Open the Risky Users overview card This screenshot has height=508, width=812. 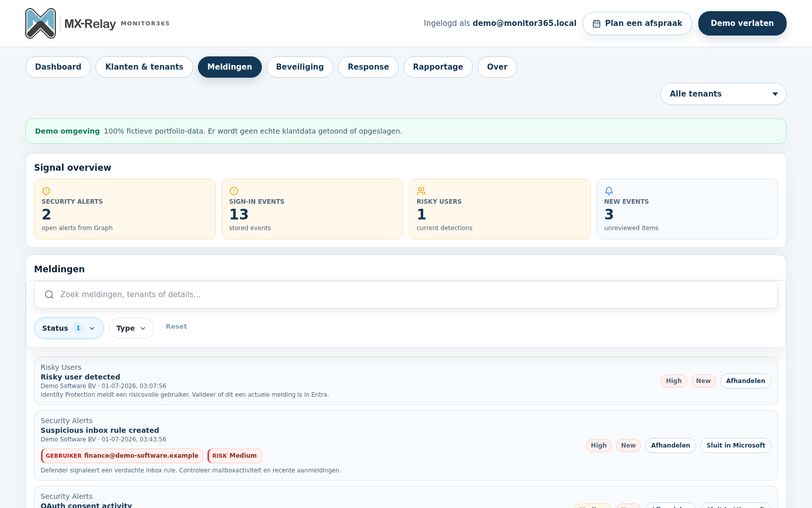point(500,209)
